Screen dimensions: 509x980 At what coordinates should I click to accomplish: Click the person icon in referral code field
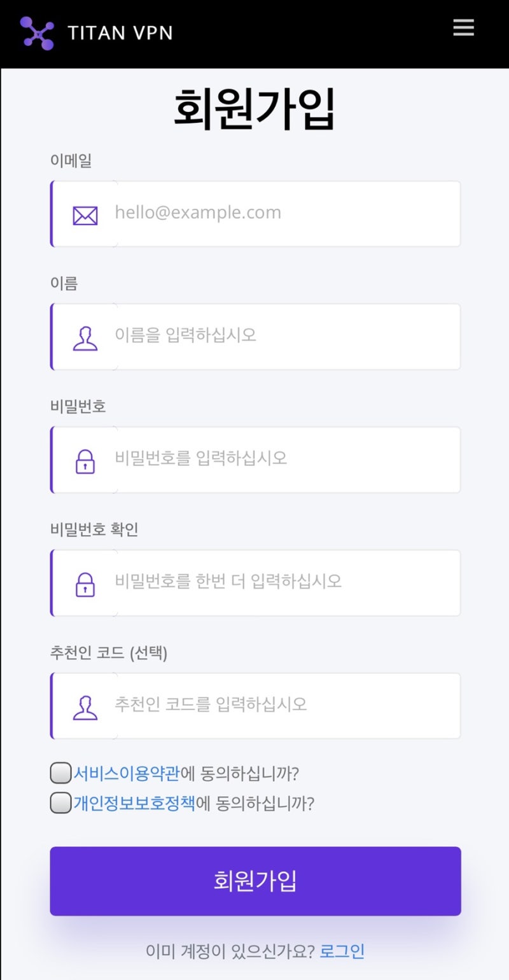coord(85,708)
